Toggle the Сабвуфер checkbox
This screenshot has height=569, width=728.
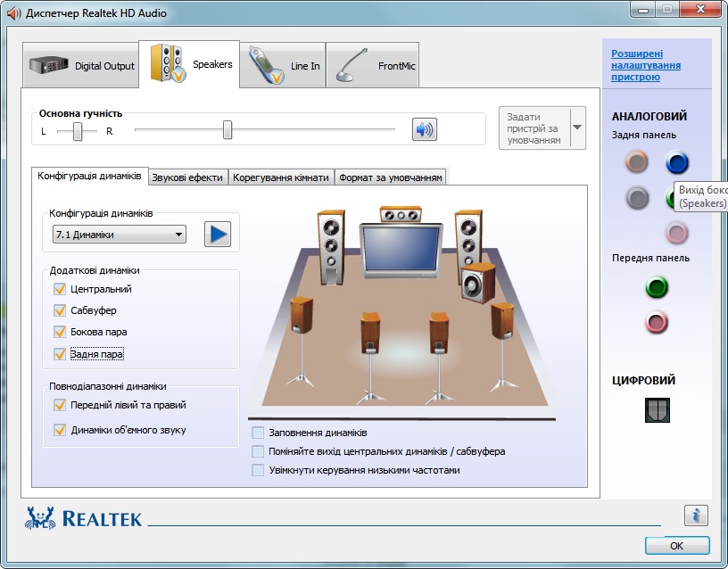coord(60,310)
